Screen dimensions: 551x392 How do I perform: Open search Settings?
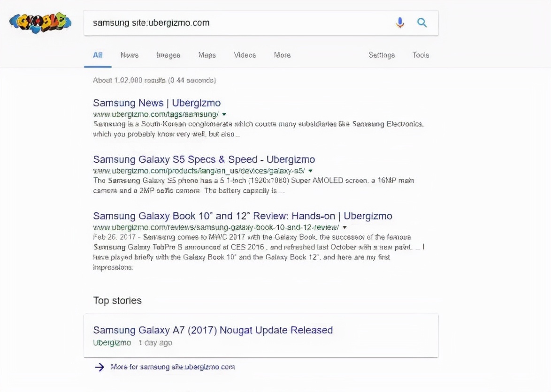(x=382, y=55)
